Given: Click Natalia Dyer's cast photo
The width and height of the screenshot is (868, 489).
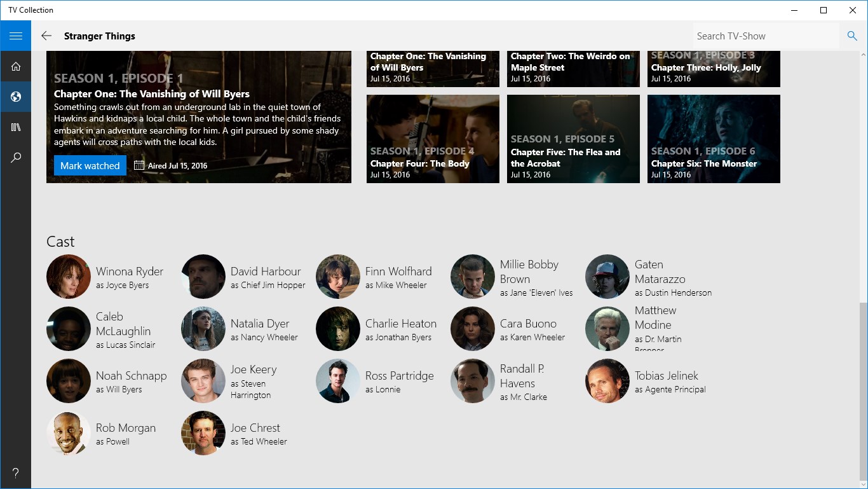Looking at the screenshot, I should [x=203, y=329].
